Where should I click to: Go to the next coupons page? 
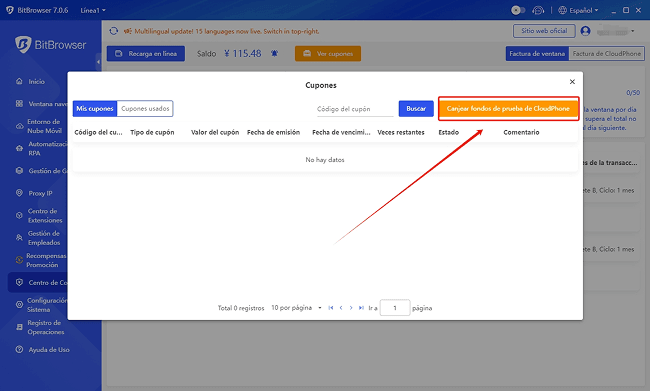point(351,308)
